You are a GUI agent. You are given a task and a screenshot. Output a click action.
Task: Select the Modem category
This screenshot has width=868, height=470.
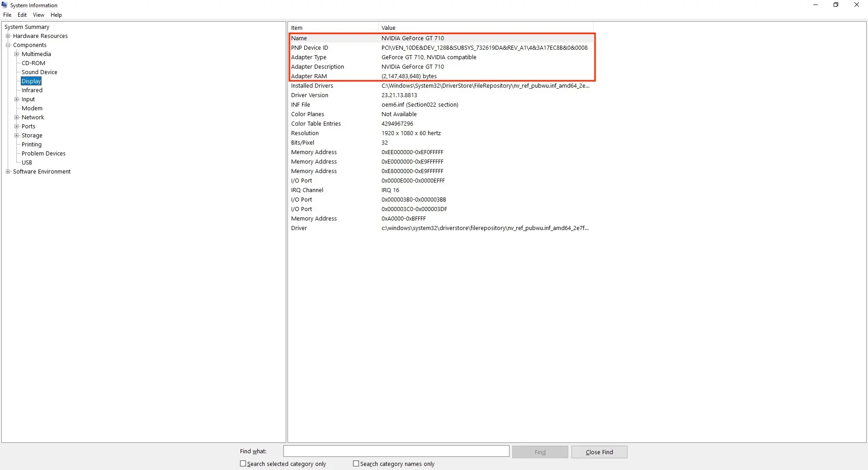[x=32, y=108]
